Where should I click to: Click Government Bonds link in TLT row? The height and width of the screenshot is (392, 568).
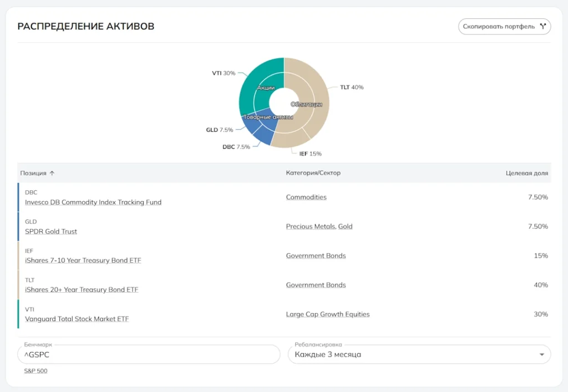click(316, 285)
